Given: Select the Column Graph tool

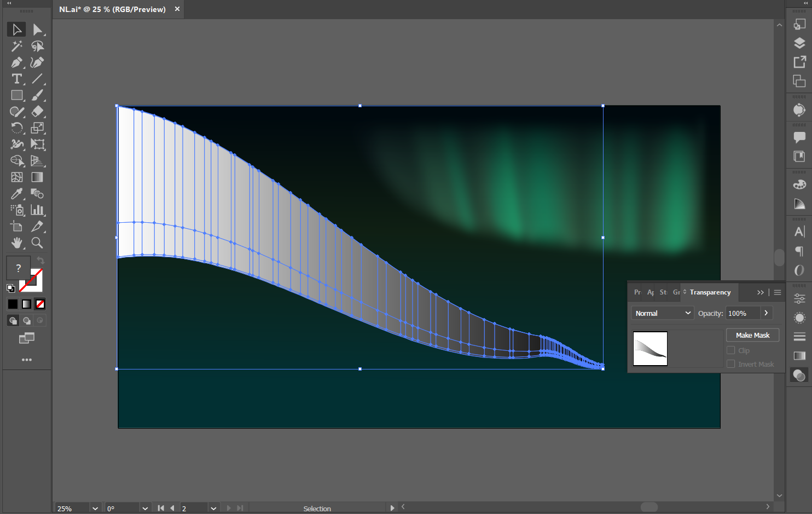Looking at the screenshot, I should 37,210.
